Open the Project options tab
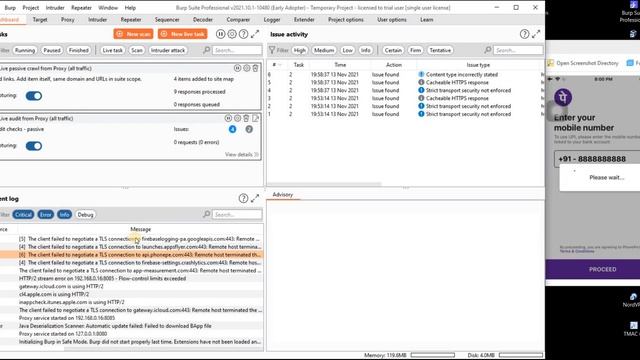Screen dimensions: 640x360 346,20
